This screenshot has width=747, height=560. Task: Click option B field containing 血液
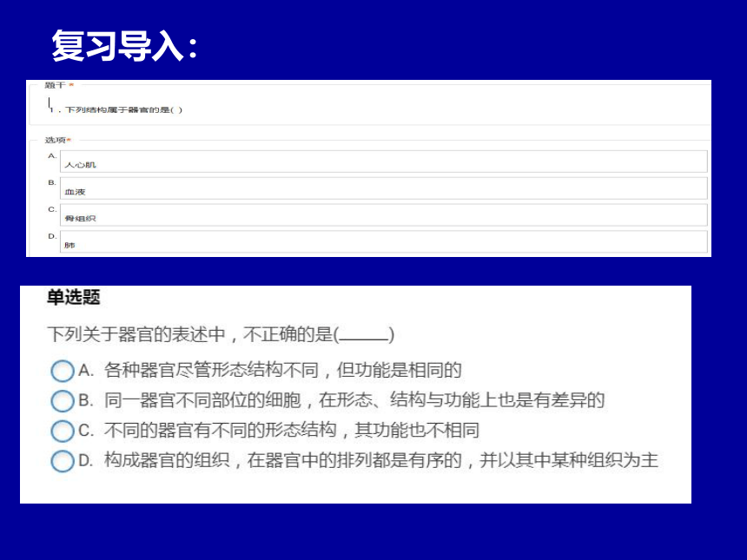384,188
